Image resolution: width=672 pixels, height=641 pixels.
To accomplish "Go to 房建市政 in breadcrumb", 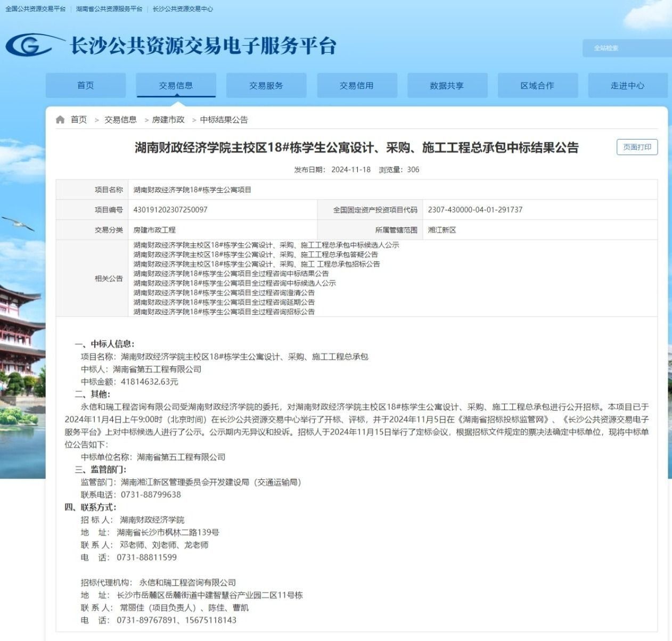I will coord(168,120).
